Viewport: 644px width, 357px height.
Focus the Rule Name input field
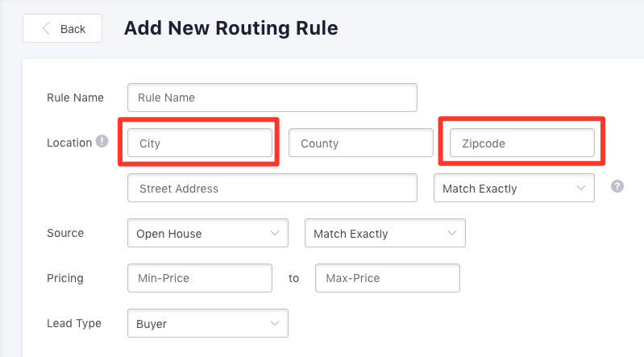(272, 98)
